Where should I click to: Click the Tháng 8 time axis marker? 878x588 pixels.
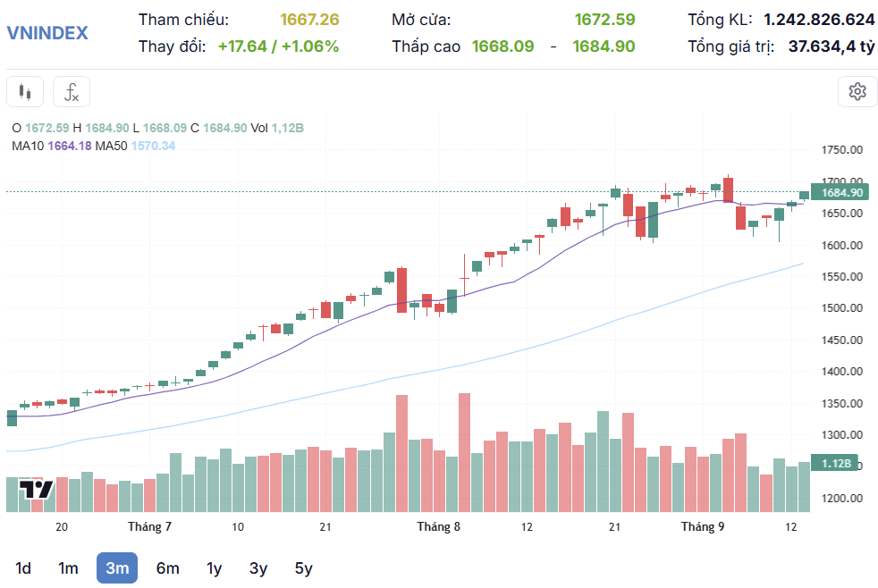point(438,526)
